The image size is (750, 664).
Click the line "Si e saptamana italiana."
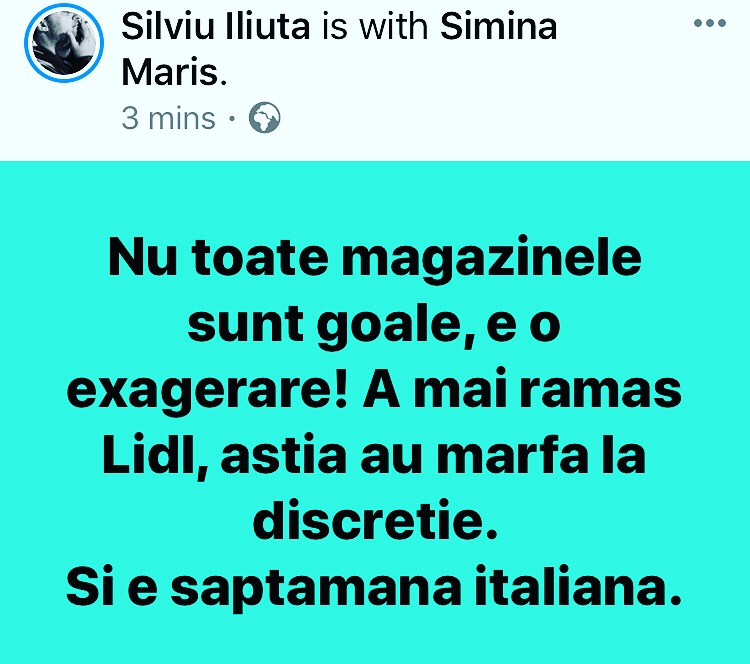click(x=374, y=587)
